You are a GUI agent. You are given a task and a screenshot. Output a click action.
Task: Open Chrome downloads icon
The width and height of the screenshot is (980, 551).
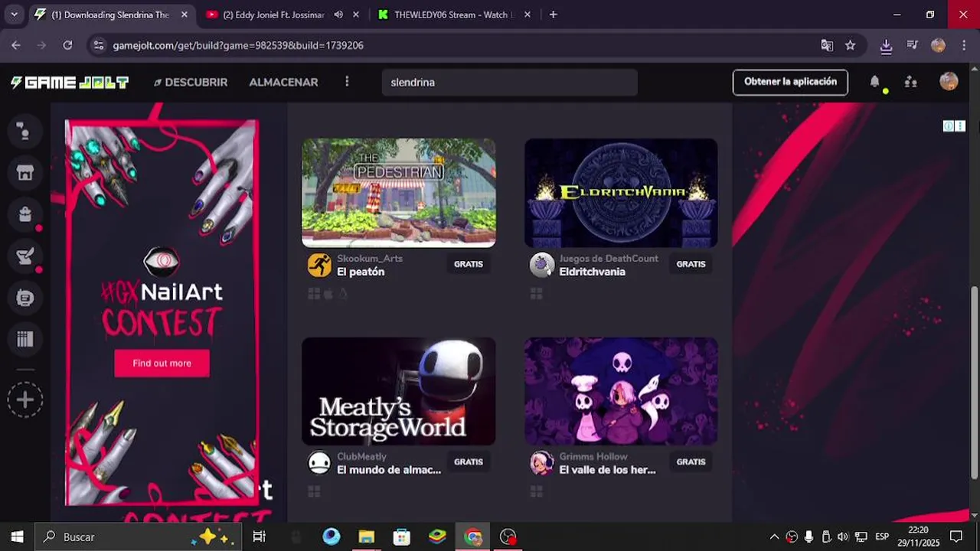pos(886,46)
